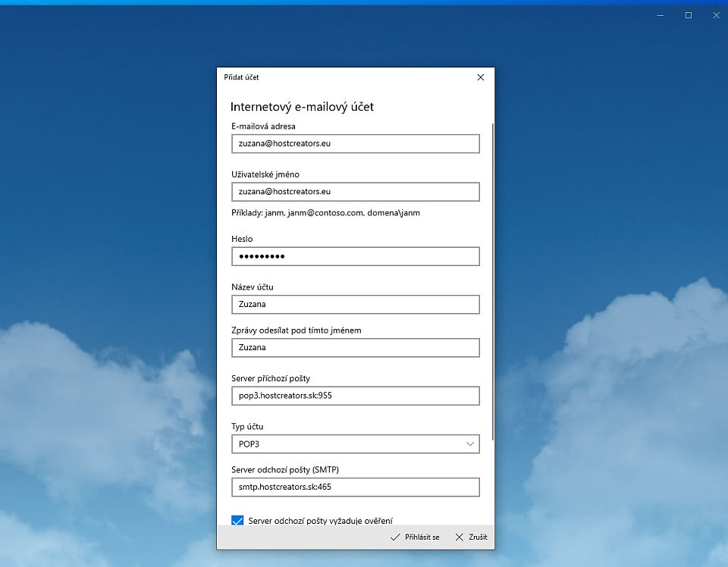Click the dialog's vertical scrollbar

coord(493,280)
